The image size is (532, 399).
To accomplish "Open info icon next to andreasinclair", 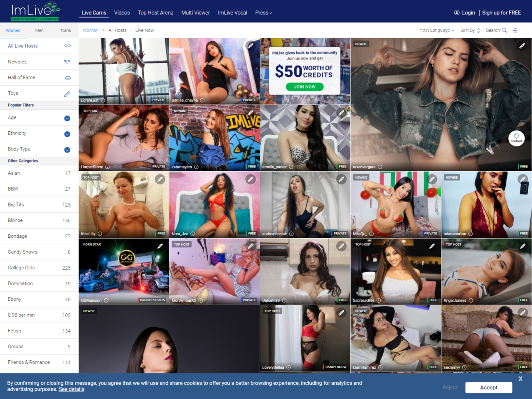I will tap(291, 234).
